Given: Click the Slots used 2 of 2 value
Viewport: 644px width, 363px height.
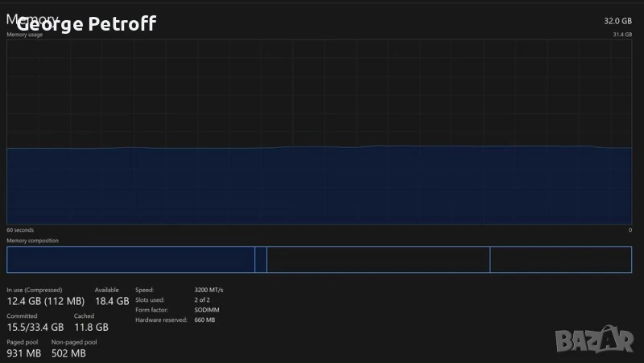Looking at the screenshot, I should pyautogui.click(x=202, y=299).
